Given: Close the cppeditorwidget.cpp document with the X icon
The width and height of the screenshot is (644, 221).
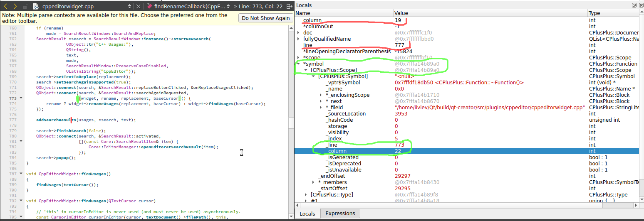Looking at the screenshot, I should click(x=139, y=6).
